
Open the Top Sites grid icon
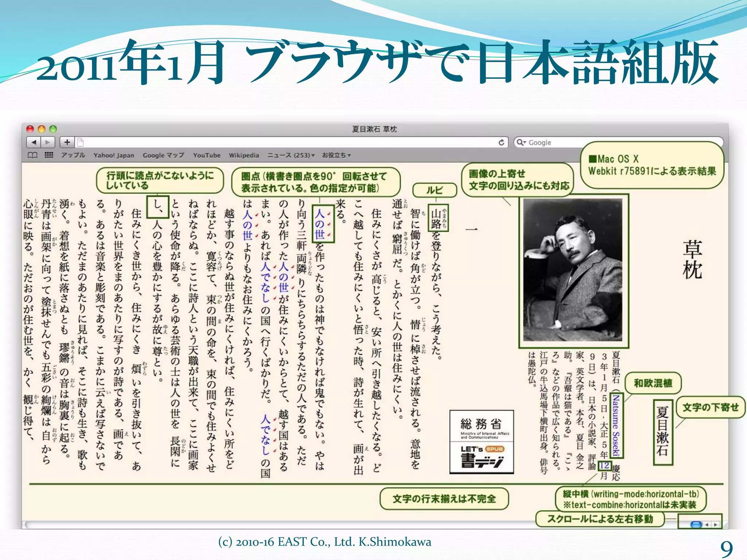[x=49, y=155]
